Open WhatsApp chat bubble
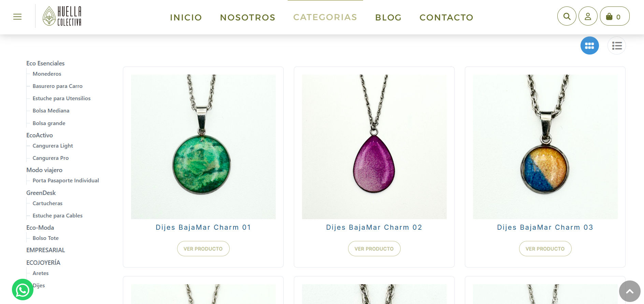 [x=23, y=290]
